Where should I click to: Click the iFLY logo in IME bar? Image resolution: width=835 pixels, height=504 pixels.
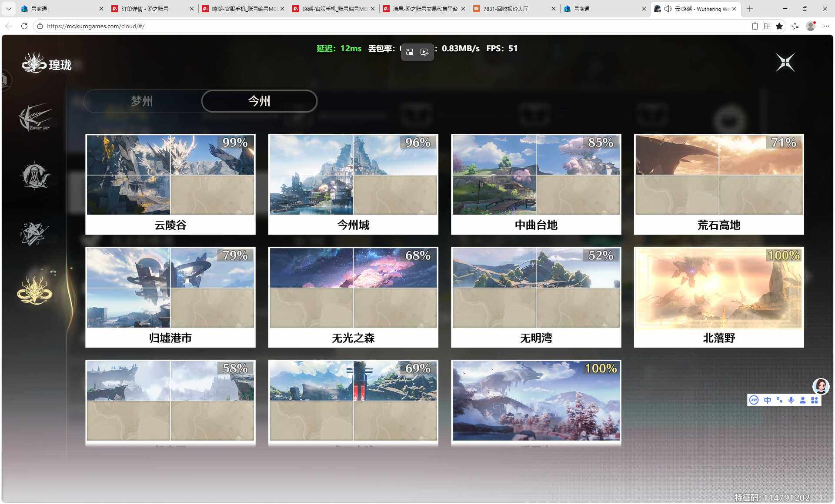point(754,400)
